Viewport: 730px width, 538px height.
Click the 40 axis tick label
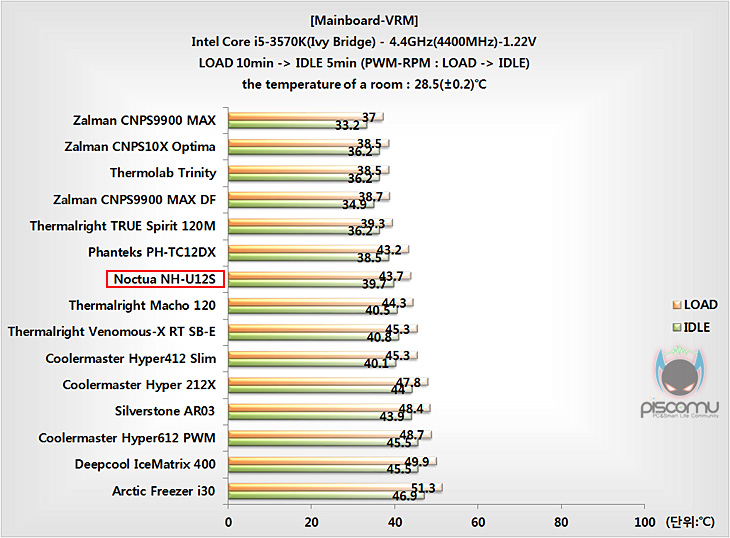(x=395, y=522)
